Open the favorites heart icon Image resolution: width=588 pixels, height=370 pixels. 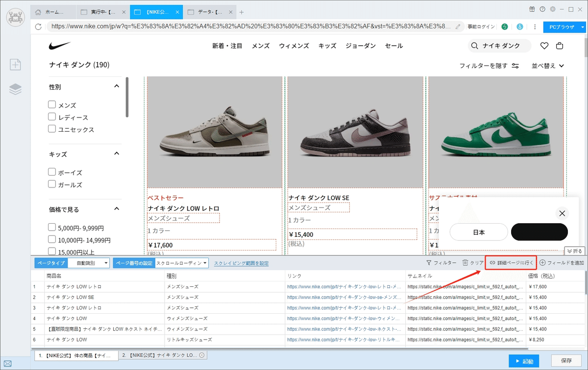click(544, 46)
